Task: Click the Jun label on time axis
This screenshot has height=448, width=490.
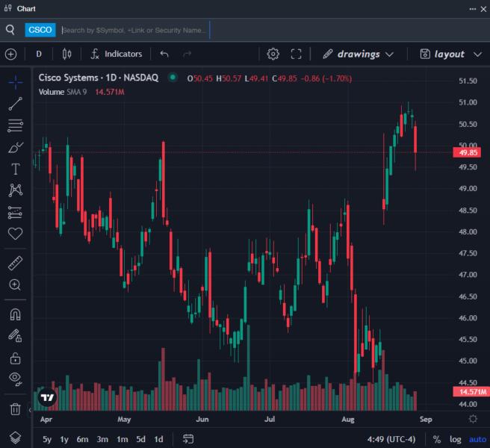Action: (202, 419)
